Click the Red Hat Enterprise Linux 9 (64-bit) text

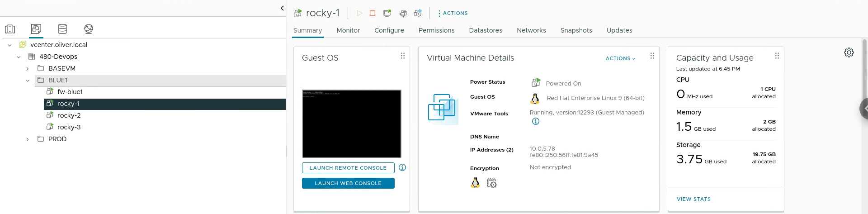point(596,98)
